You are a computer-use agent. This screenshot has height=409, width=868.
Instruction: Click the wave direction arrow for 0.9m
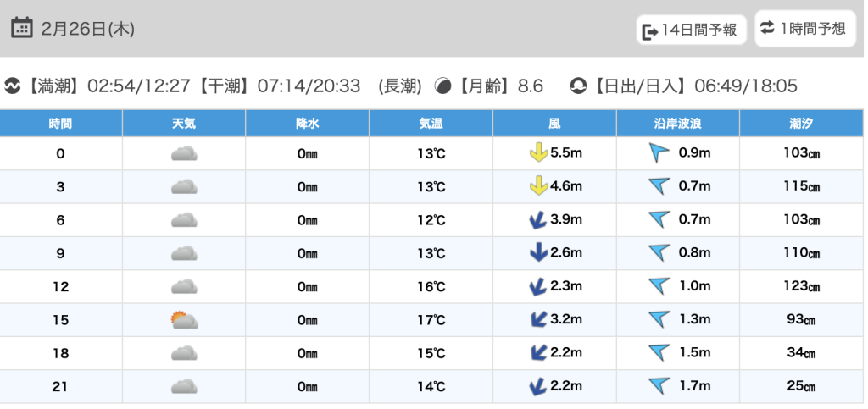[x=659, y=153]
